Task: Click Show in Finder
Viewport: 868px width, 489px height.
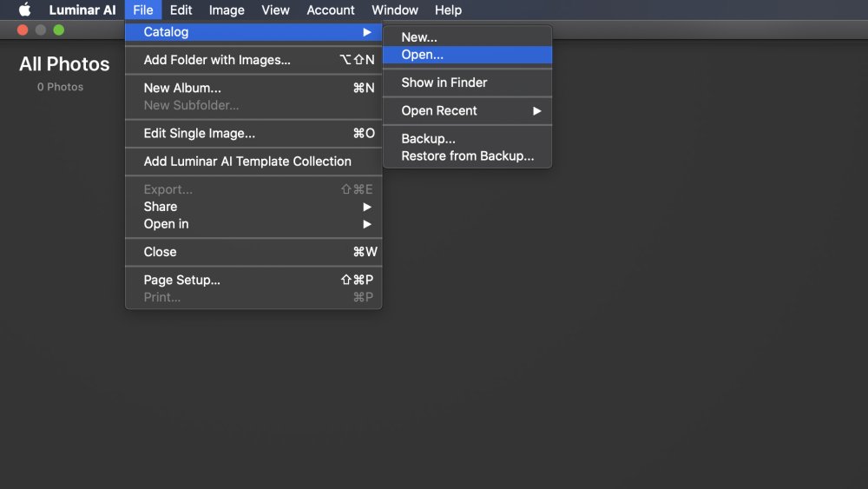Action: (x=467, y=83)
